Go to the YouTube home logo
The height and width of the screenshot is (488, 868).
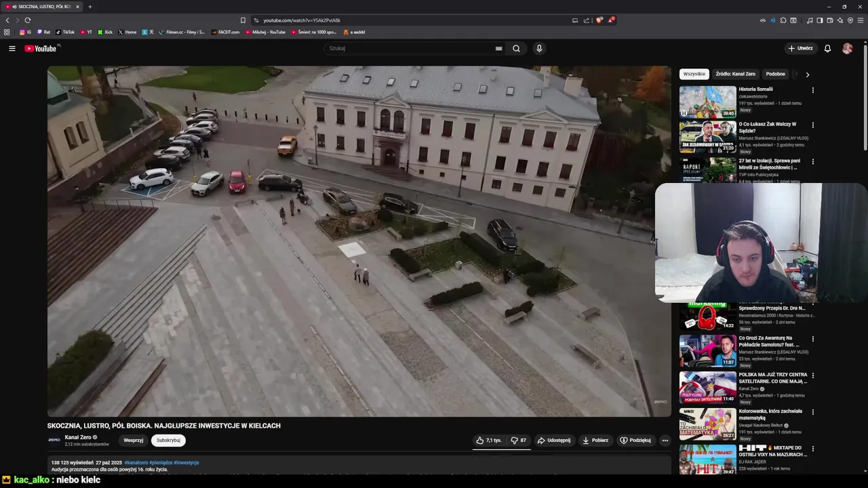[42, 48]
